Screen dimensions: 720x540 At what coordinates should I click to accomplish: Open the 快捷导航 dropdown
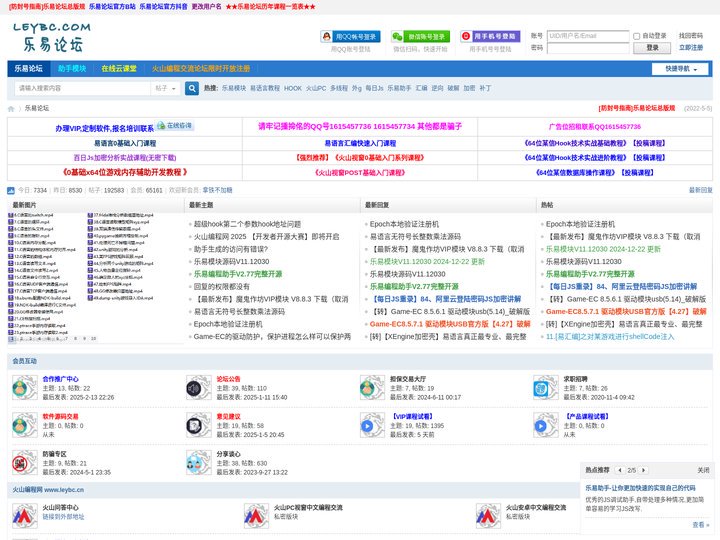click(x=680, y=69)
